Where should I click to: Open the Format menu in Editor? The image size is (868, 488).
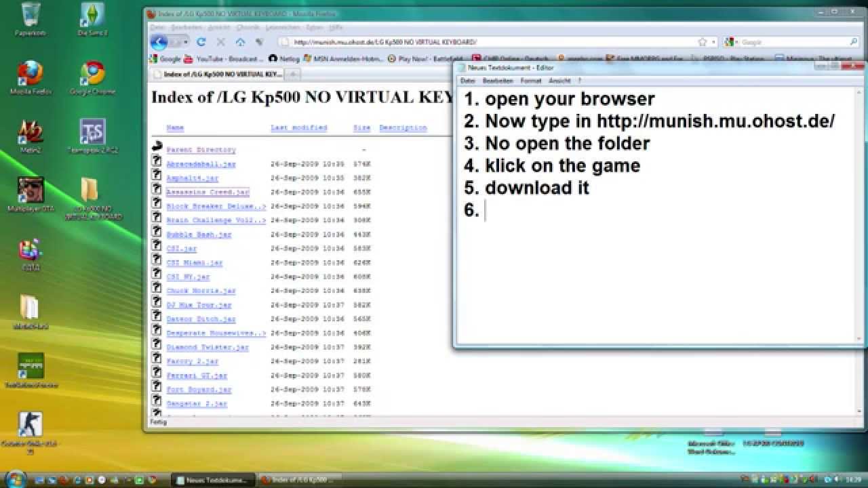pos(531,81)
